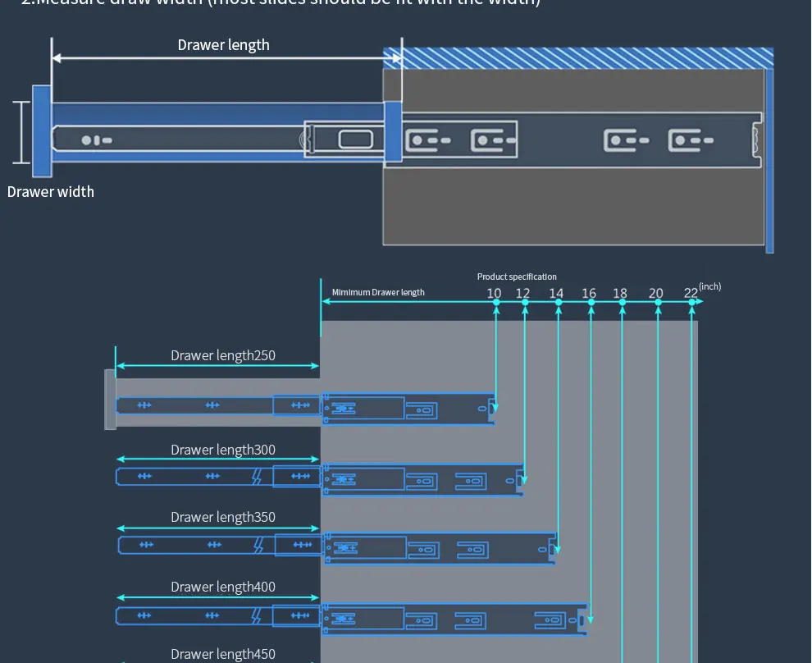Select the 20 inch number on the scale
The height and width of the screenshot is (663, 812).
[x=655, y=293]
